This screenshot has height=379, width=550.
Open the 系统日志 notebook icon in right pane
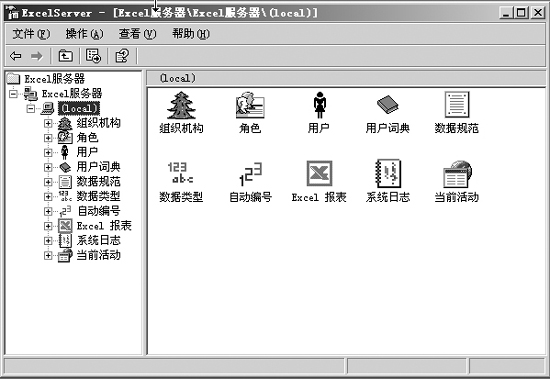point(388,173)
